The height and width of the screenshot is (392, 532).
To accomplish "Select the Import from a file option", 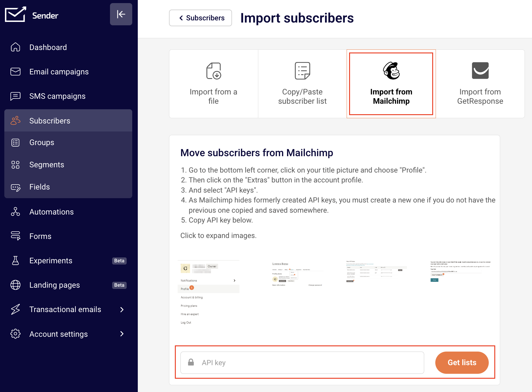I will 213,84.
